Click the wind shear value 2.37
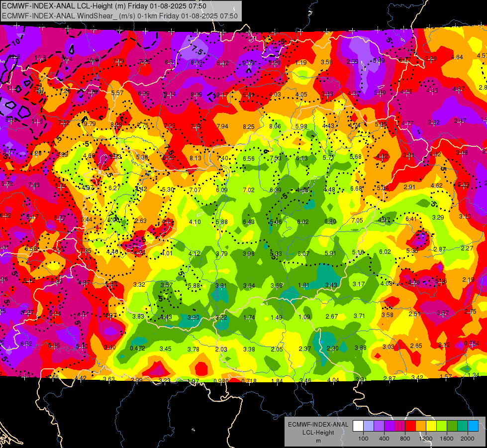487x448 pixels. point(304,349)
